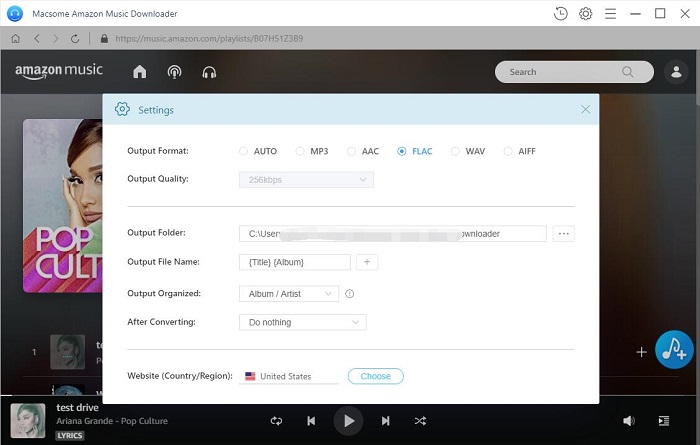
Task: Navigate forward with the right arrow
Action: [x=55, y=39]
